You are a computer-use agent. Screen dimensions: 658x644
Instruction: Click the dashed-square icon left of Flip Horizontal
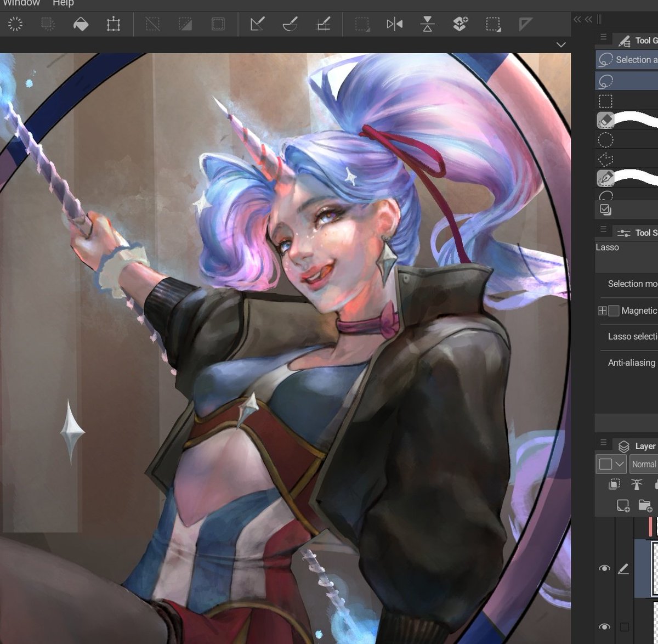point(362,24)
